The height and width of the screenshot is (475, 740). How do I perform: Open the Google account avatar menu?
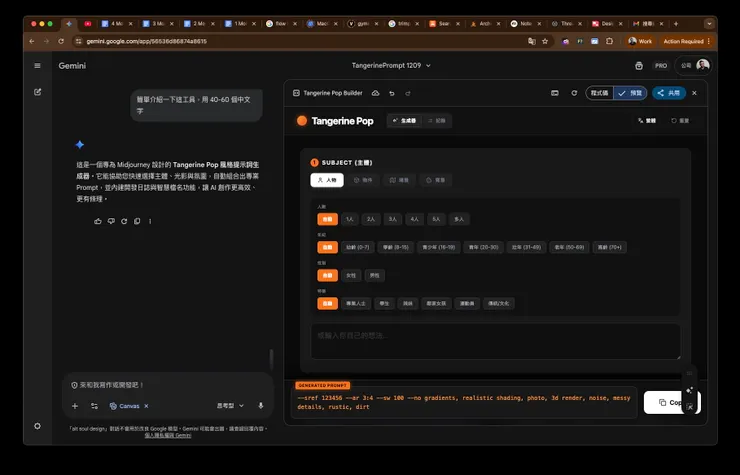point(702,65)
